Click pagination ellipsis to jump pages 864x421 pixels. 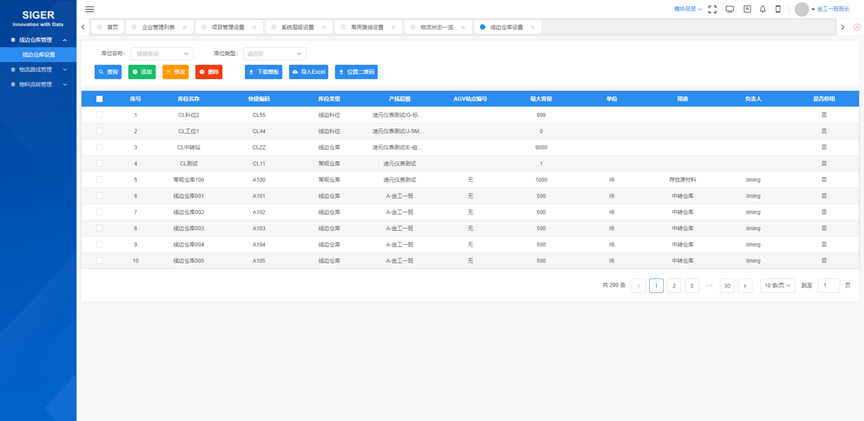tap(709, 285)
